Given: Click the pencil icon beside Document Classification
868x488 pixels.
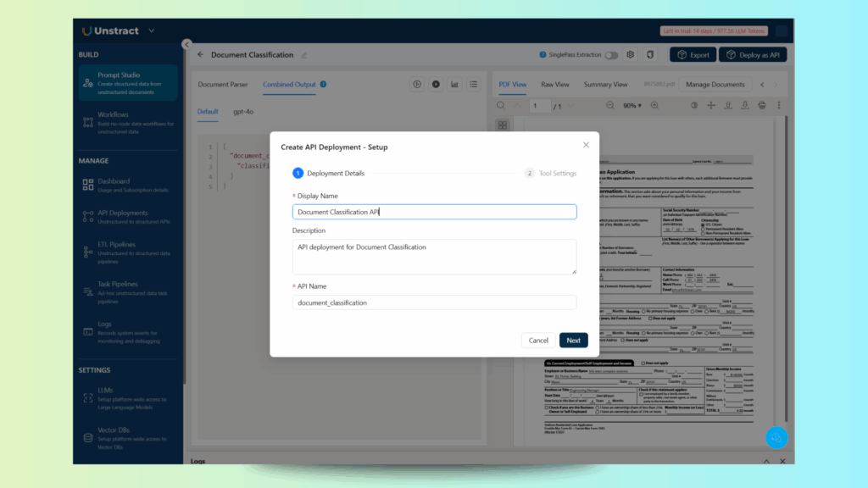Looking at the screenshot, I should (x=304, y=55).
